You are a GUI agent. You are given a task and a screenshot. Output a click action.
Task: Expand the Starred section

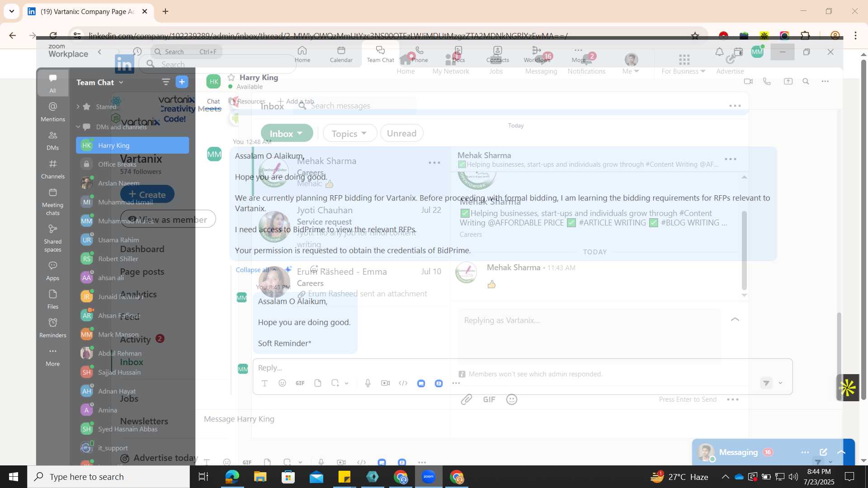pyautogui.click(x=78, y=107)
